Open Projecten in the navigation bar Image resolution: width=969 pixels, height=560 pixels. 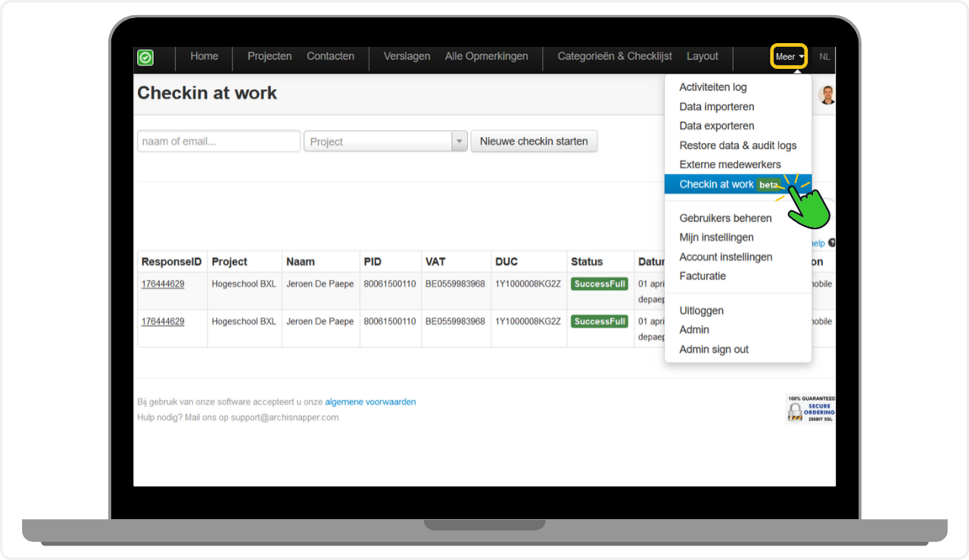[270, 56]
